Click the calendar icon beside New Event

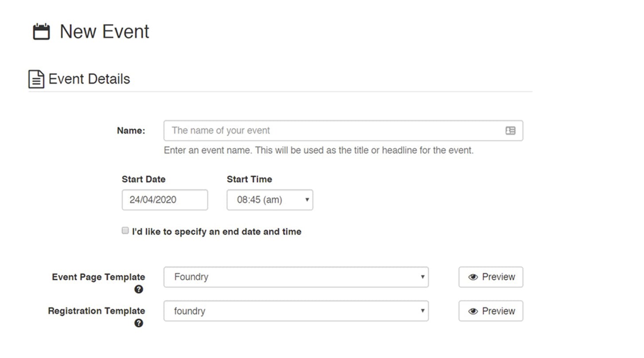(41, 32)
